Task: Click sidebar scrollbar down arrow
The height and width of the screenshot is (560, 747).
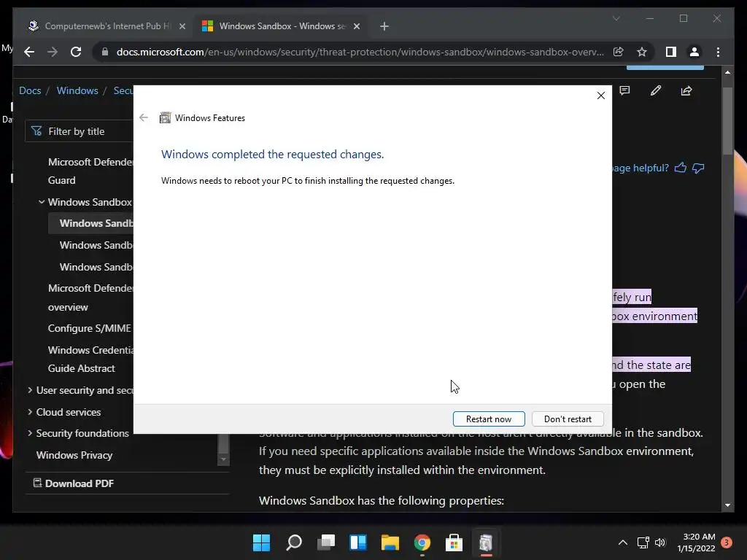Action: click(223, 459)
